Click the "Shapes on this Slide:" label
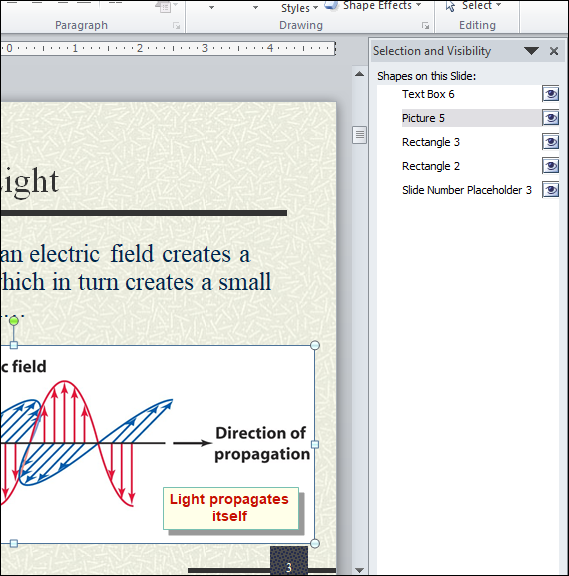Screen dimensions: 569x576 coord(426,76)
